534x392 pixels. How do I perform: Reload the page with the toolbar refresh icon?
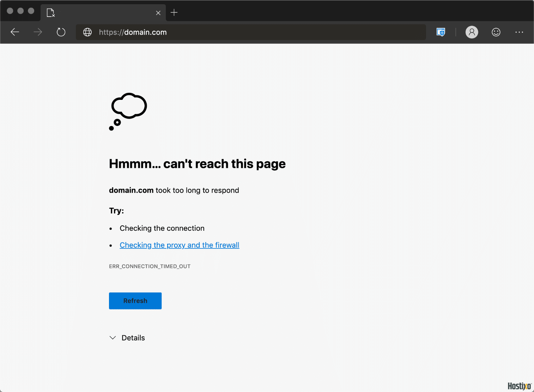[x=61, y=32]
